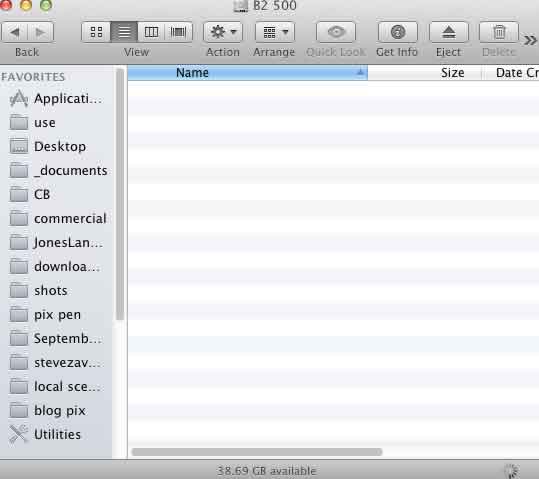Sort by the Size column header

pyautogui.click(x=425, y=73)
